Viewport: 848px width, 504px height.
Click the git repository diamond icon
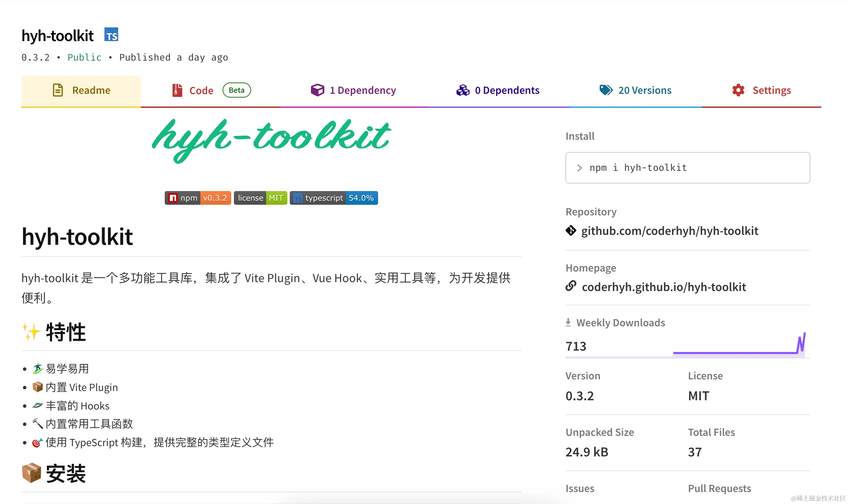571,231
